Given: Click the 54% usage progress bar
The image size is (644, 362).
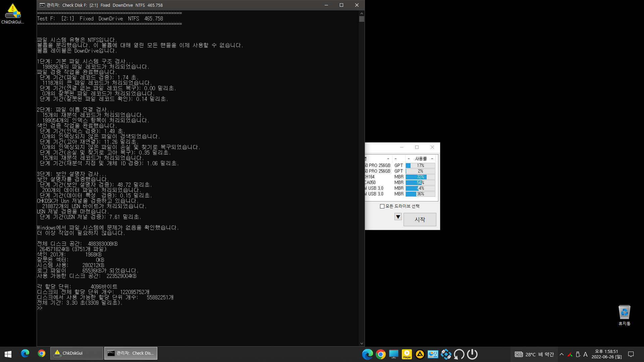Looking at the screenshot, I should [x=421, y=182].
